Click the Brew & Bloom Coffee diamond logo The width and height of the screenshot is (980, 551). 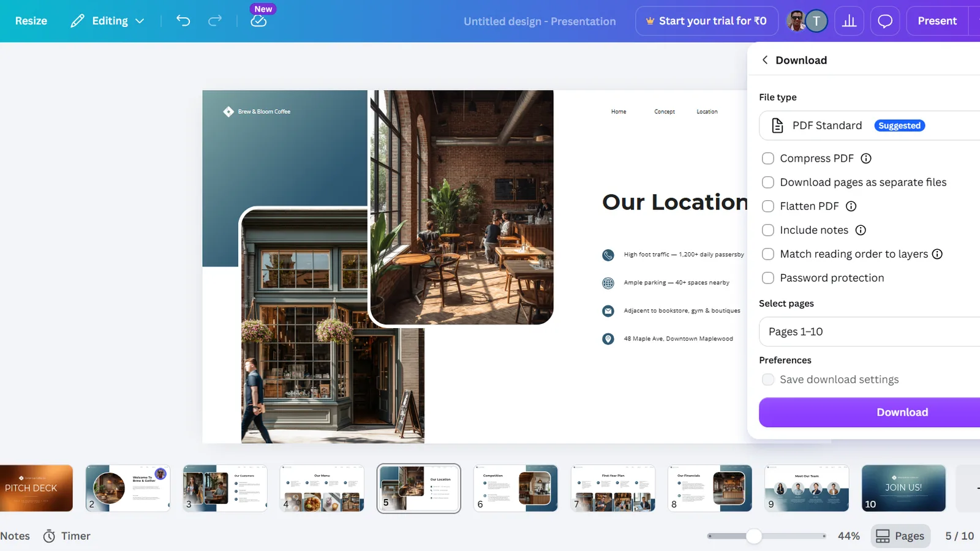point(228,111)
